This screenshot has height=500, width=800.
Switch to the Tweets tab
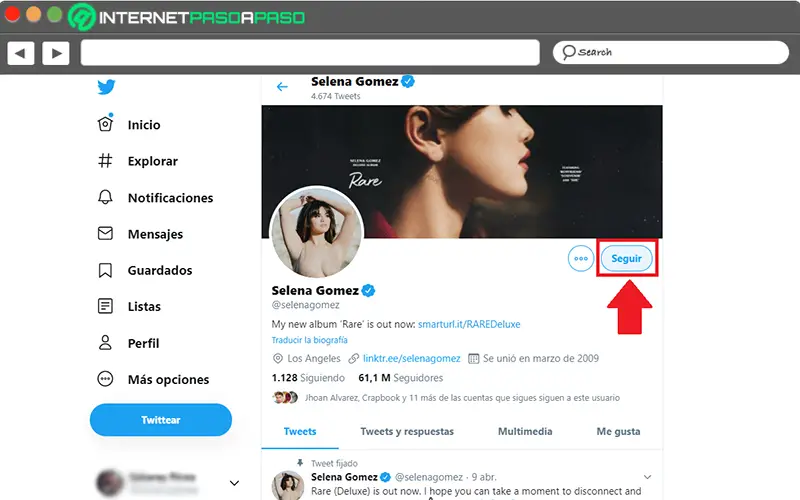coord(300,431)
